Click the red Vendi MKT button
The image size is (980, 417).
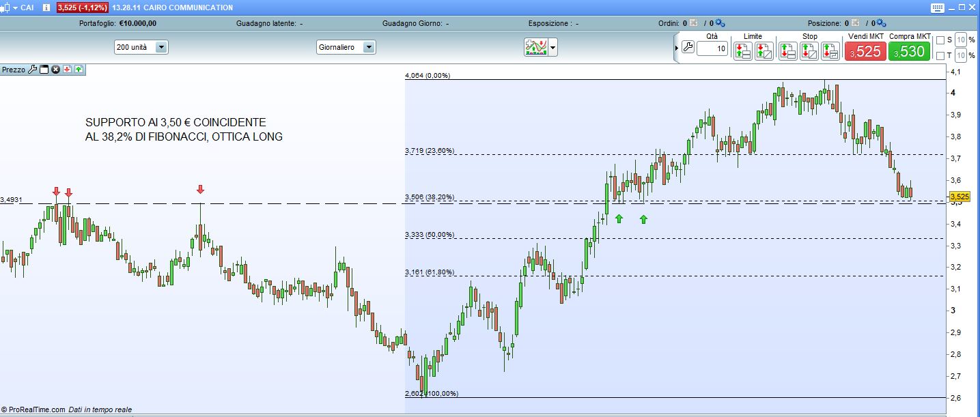[865, 51]
